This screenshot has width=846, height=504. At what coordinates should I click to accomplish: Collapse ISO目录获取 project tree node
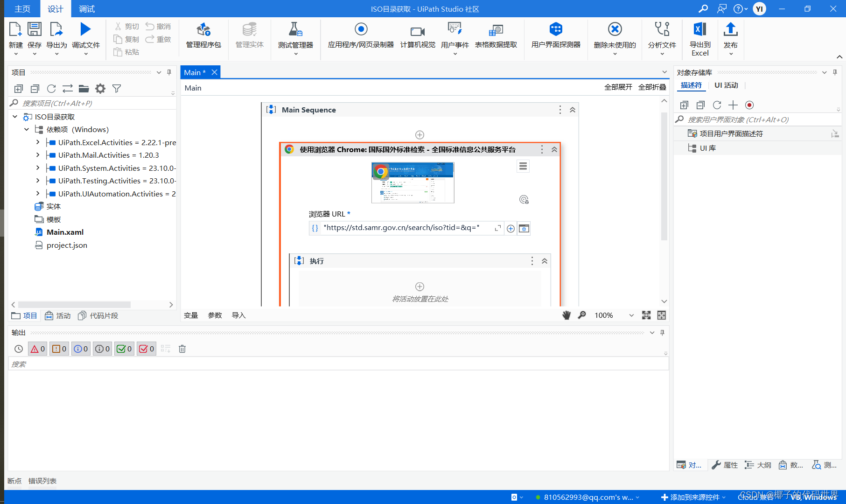[15, 117]
